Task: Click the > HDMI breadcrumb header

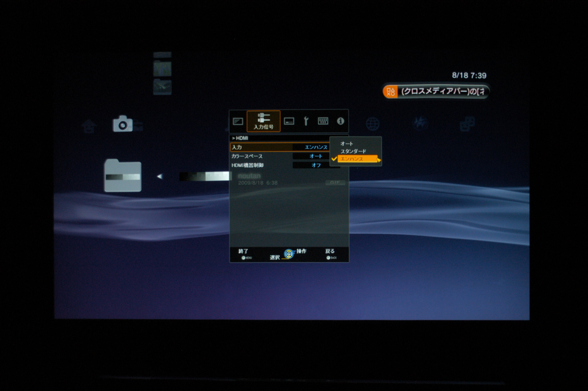Action: click(x=240, y=138)
